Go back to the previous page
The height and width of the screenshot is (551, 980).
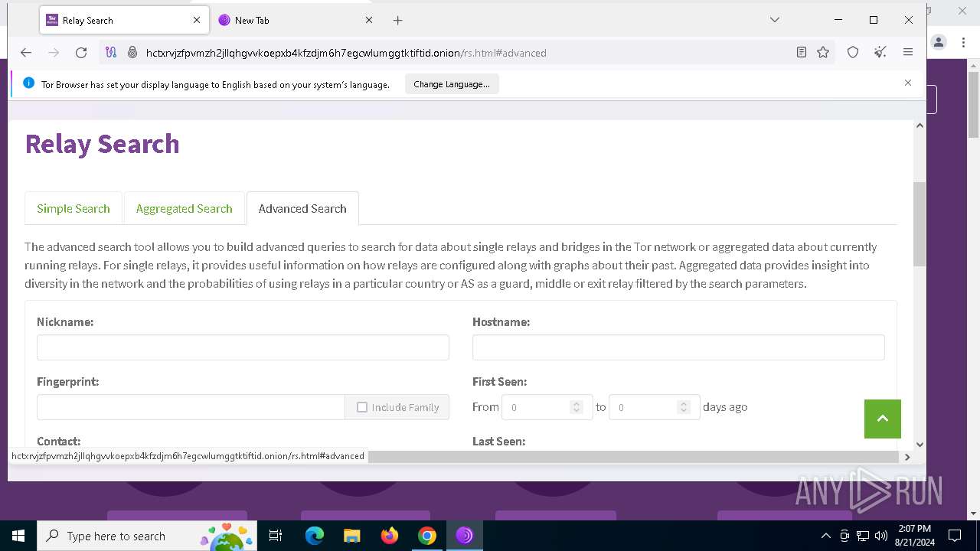click(x=26, y=53)
